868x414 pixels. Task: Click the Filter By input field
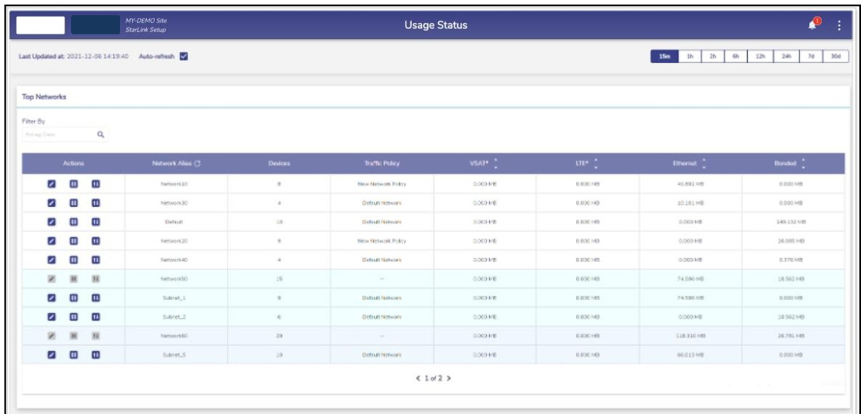[57, 135]
